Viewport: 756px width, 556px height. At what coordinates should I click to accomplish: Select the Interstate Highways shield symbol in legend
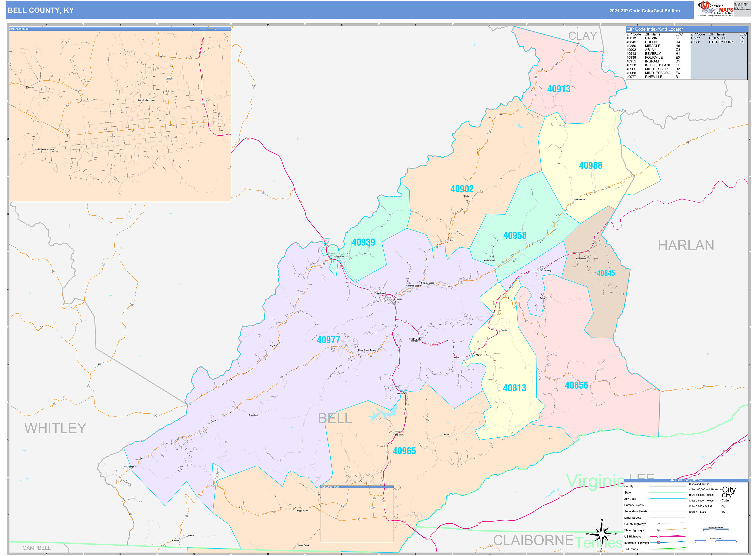pyautogui.click(x=659, y=543)
